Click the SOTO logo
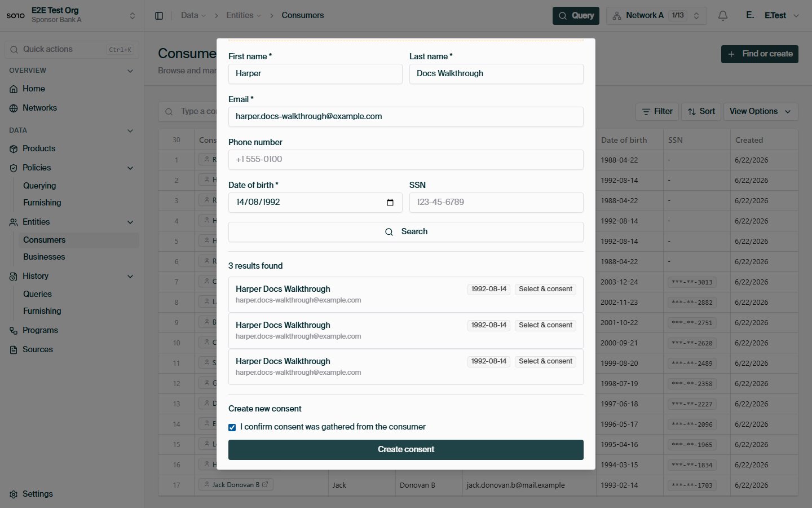Screen dimensions: 812x508 pos(16,16)
